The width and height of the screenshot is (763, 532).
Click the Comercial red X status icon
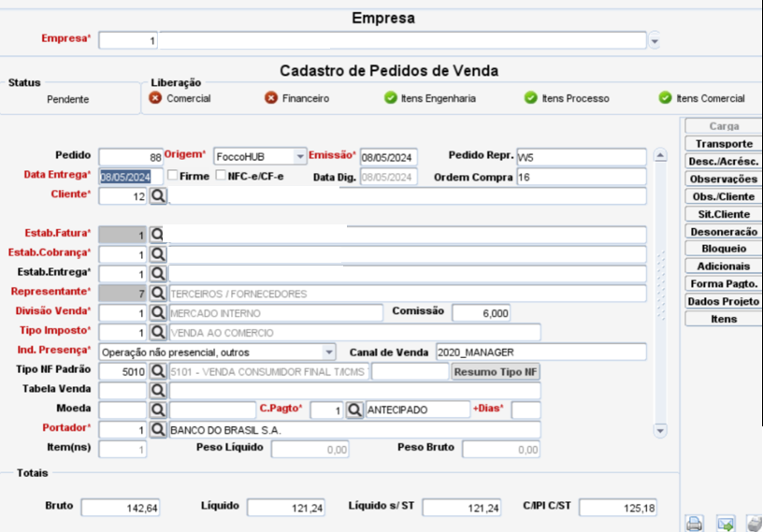(155, 98)
